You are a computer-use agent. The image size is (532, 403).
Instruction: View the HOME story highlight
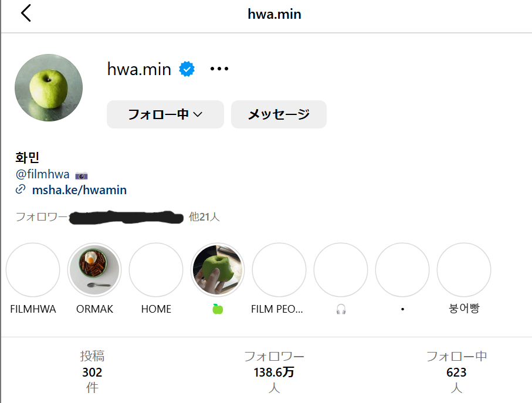156,270
